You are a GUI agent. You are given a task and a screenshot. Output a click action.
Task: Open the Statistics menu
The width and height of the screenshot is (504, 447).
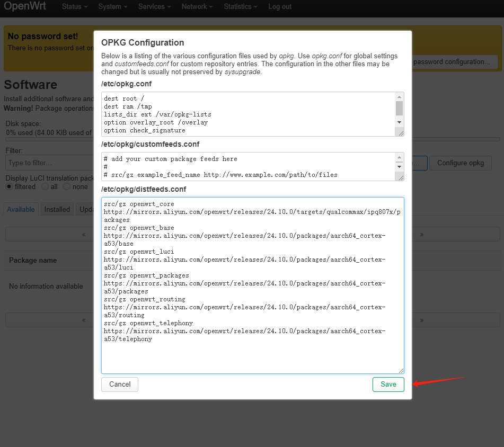point(241,6)
